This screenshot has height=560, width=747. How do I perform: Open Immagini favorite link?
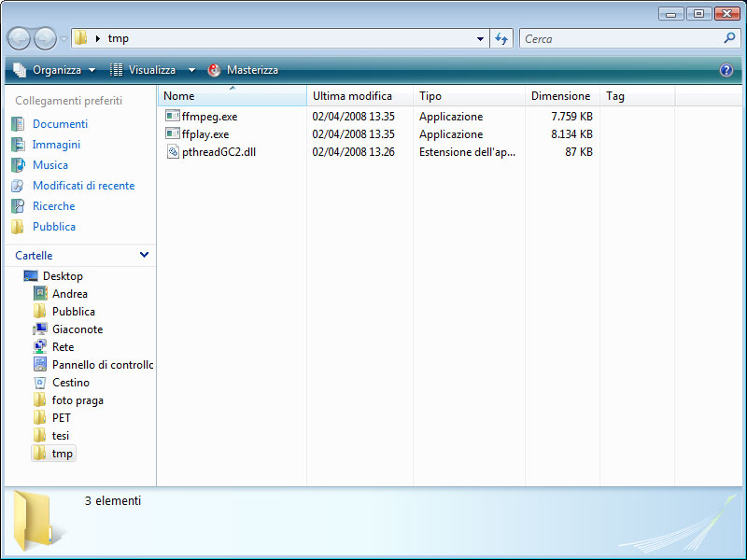(56, 145)
